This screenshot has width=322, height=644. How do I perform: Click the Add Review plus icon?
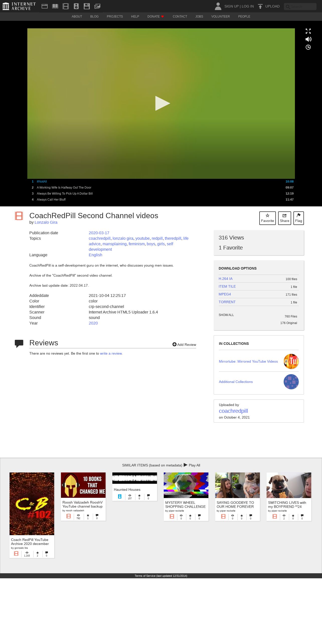tap(175, 345)
